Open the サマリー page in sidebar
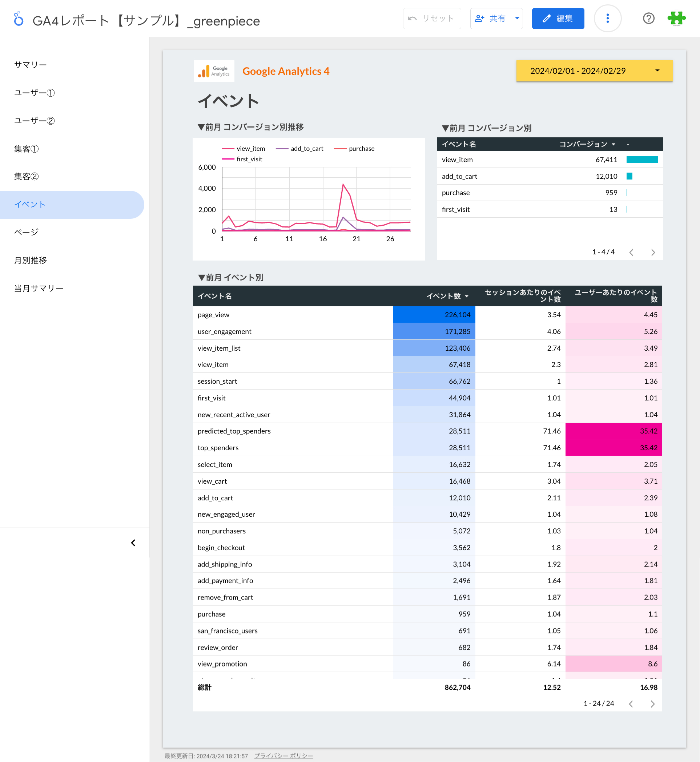The height and width of the screenshot is (762, 700). click(x=30, y=65)
